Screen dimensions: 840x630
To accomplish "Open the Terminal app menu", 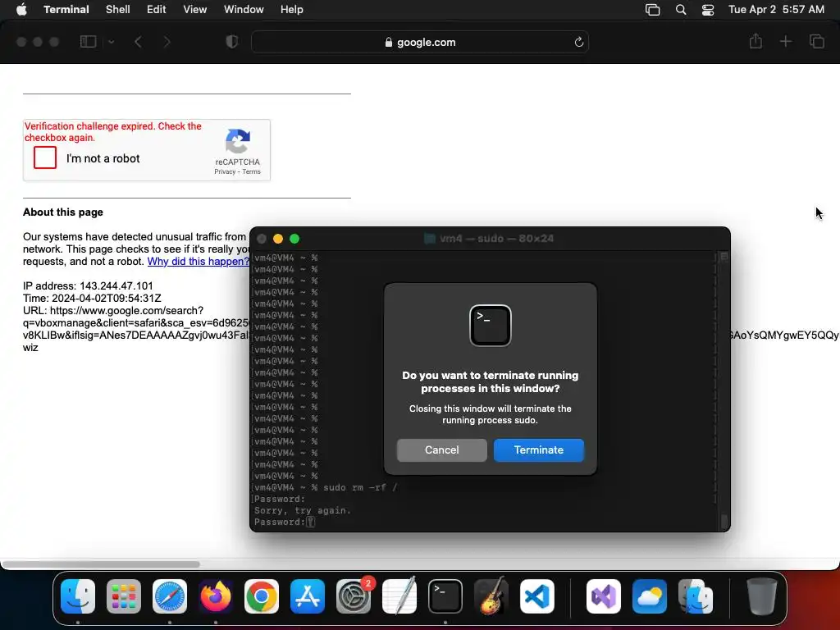I will [x=66, y=10].
